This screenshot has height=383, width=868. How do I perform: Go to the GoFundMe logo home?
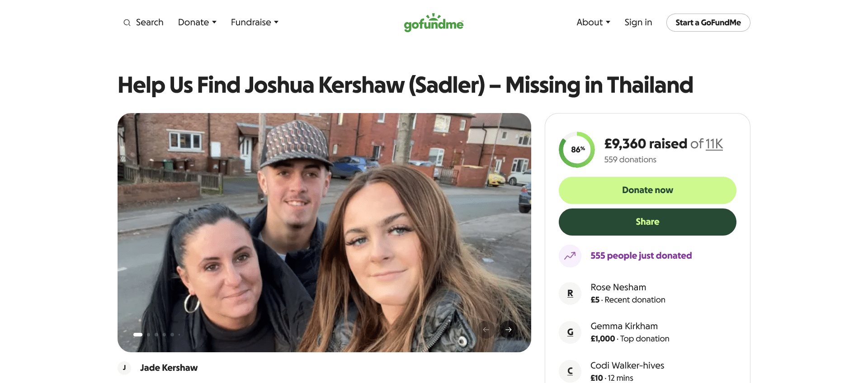[434, 23]
